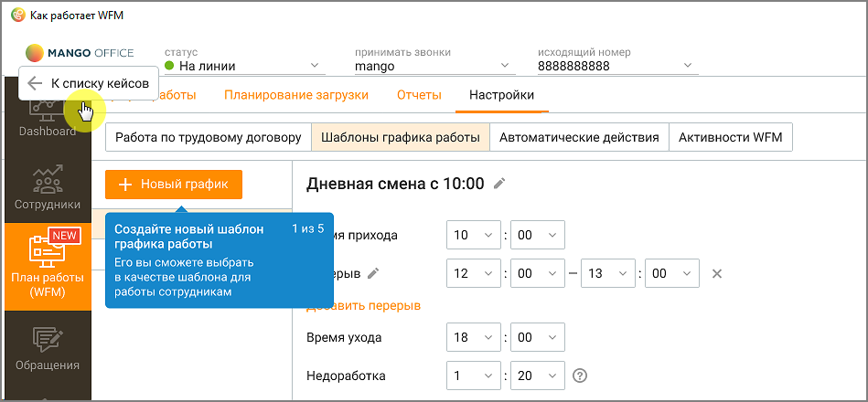Open the принимать звонки mango dropdown
This screenshot has width=868, height=402.
(x=435, y=67)
